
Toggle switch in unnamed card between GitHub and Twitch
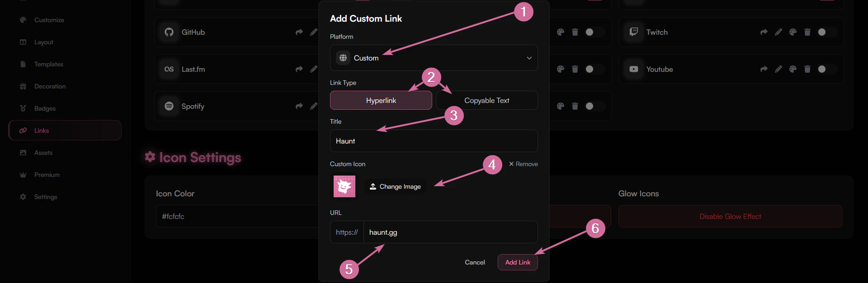coord(594,32)
